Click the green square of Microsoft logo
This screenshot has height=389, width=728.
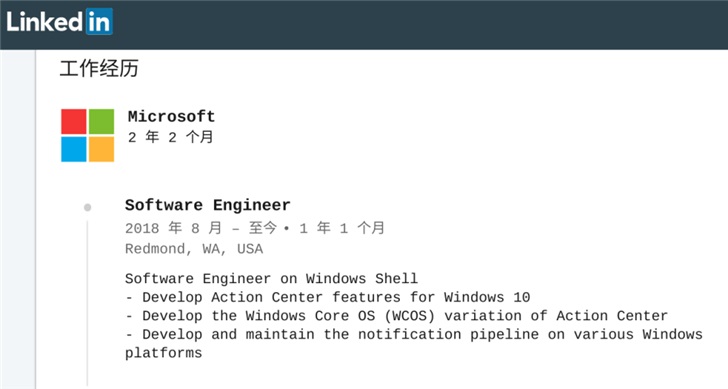click(101, 121)
